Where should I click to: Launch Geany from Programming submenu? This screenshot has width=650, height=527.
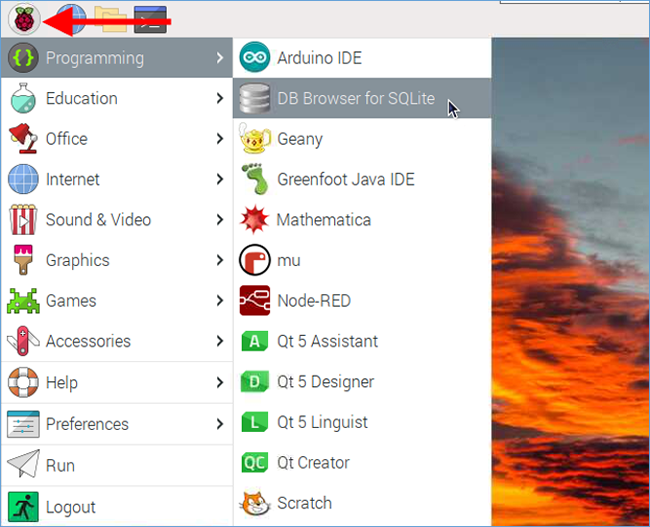(362, 138)
